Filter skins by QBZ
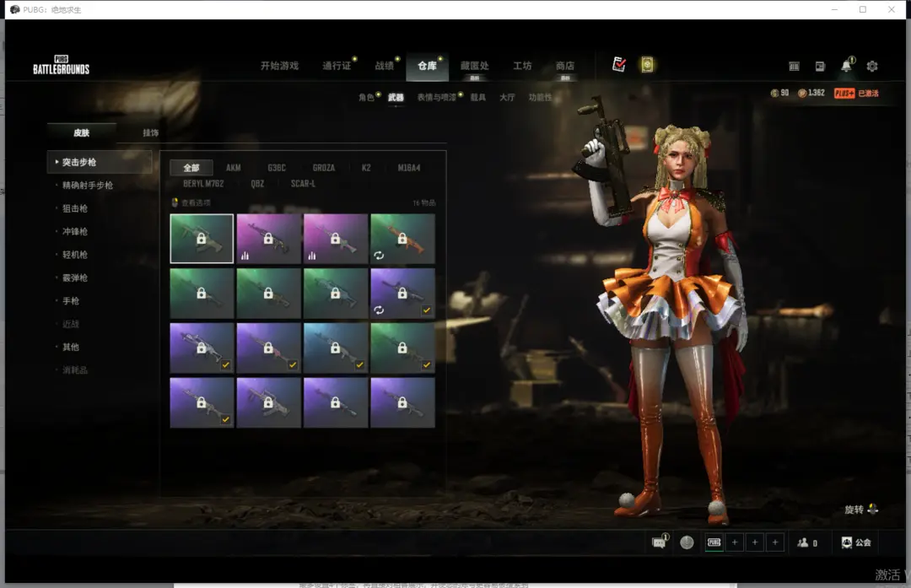 pos(257,184)
